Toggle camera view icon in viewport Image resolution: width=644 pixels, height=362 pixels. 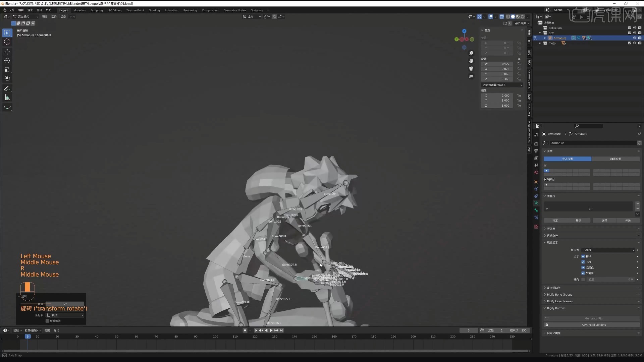pyautogui.click(x=471, y=68)
